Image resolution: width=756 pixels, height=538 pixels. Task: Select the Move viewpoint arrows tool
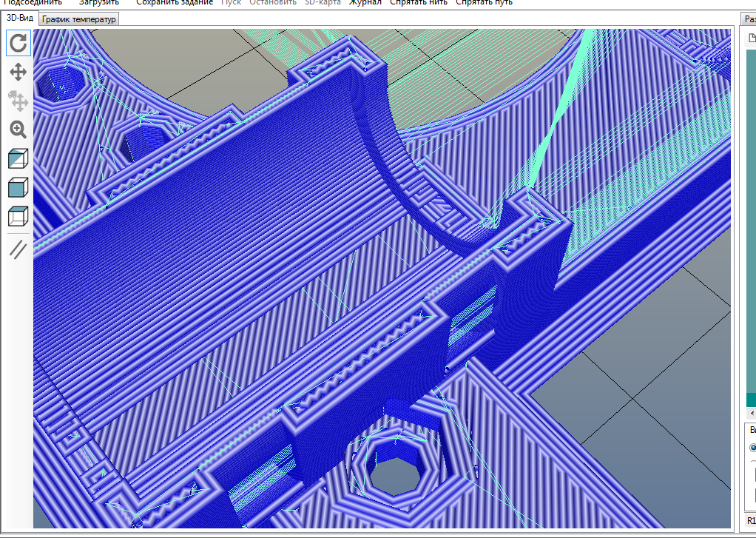pos(18,72)
